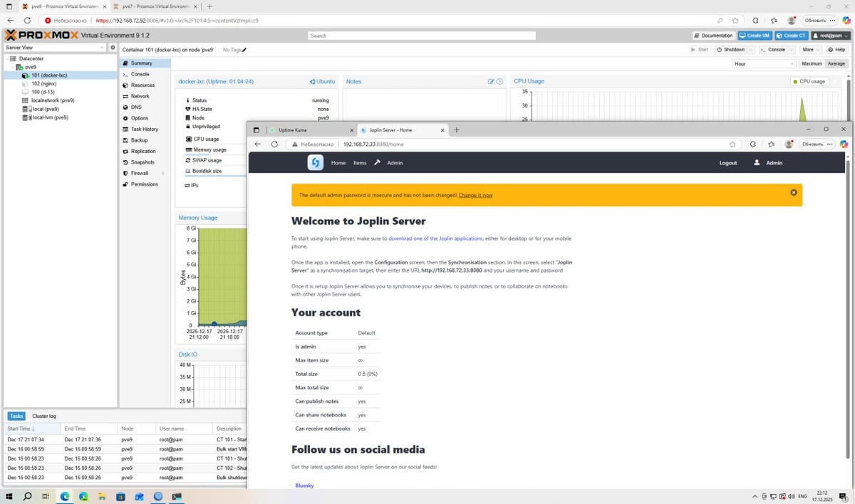Open Windows taskbar search
Image resolution: width=855 pixels, height=504 pixels.
click(x=28, y=496)
